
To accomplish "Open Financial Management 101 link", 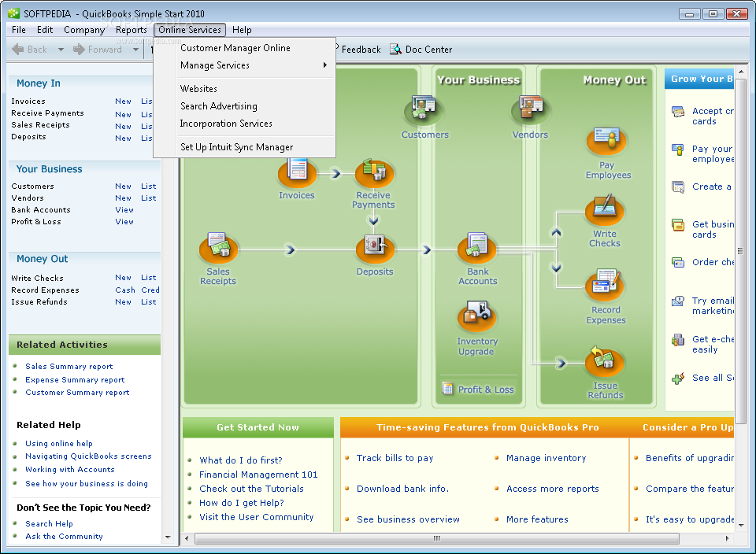I will (258, 475).
